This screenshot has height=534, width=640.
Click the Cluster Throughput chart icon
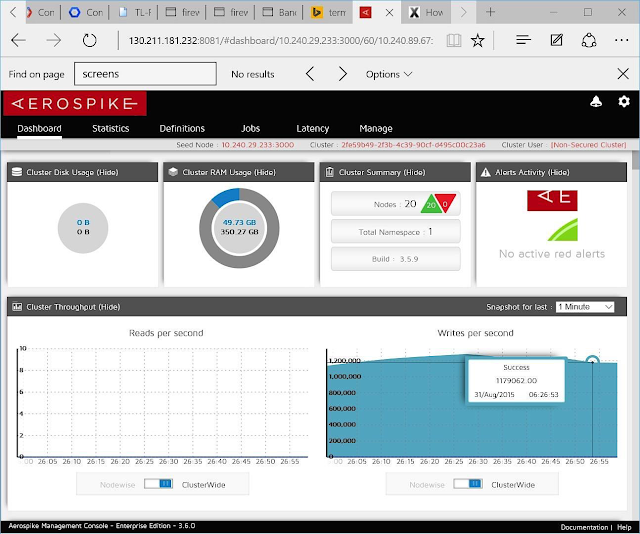[x=17, y=307]
